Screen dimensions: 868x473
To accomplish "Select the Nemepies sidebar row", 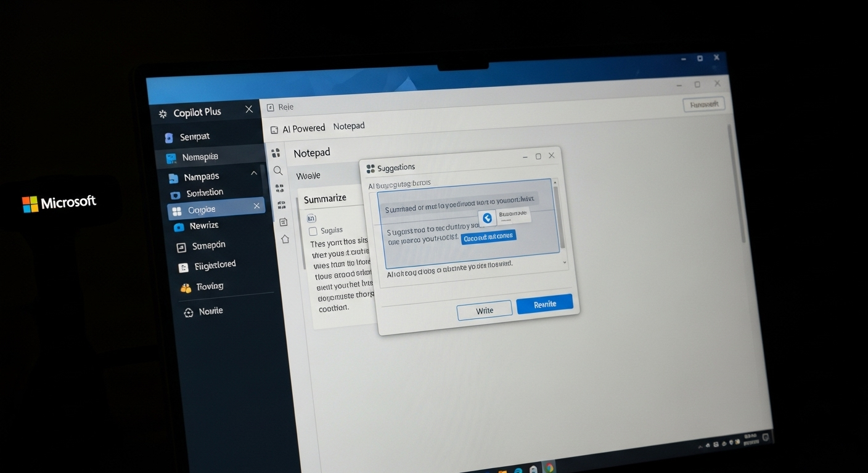I will (210, 157).
